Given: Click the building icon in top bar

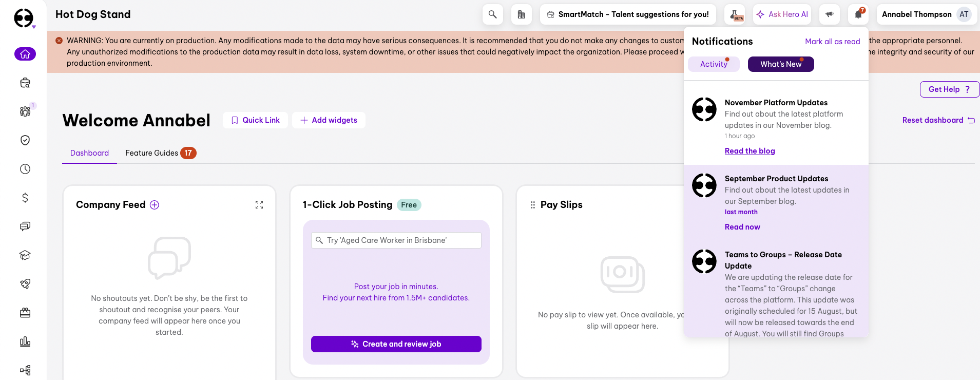Looking at the screenshot, I should [521, 14].
